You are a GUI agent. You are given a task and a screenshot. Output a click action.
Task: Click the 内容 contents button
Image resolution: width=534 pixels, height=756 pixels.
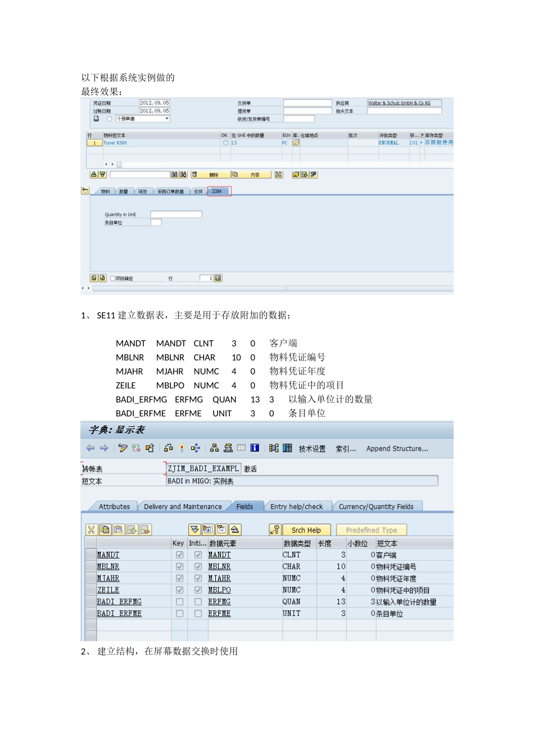coord(251,175)
